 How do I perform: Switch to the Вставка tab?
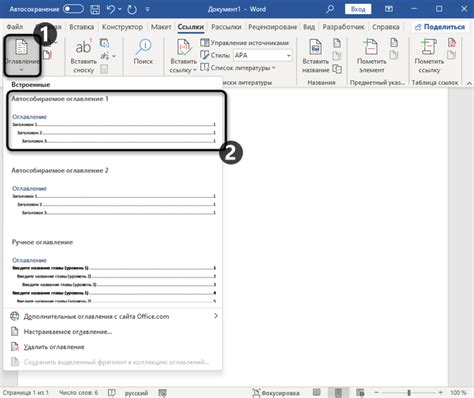tap(82, 27)
